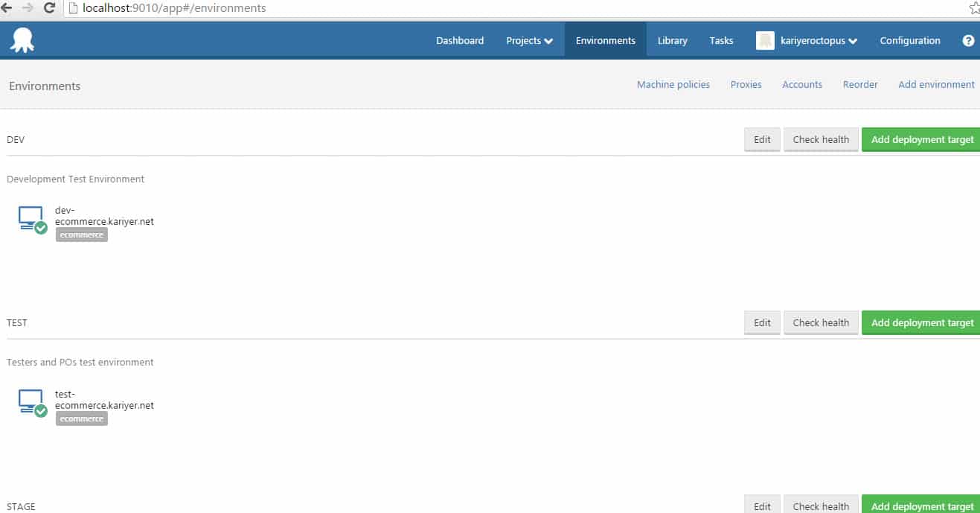Click the browser address bar URL
Image resolution: width=980 pixels, height=513 pixels.
click(x=174, y=8)
